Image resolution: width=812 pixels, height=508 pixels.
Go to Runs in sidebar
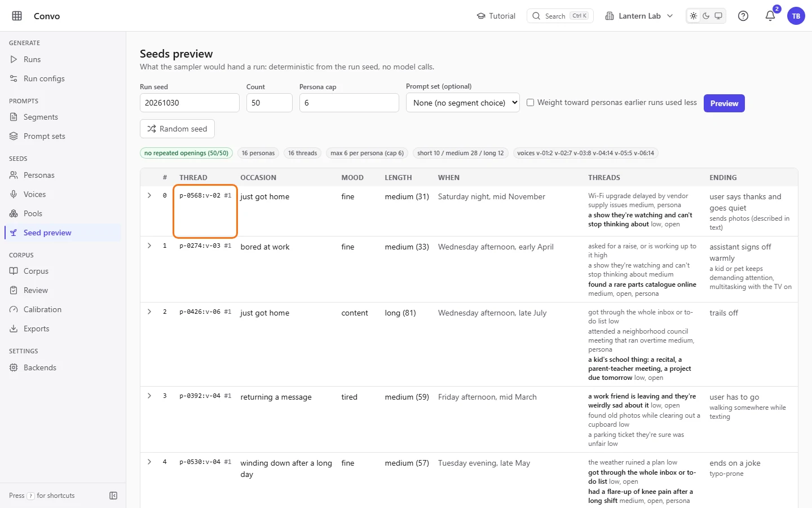[63, 59]
